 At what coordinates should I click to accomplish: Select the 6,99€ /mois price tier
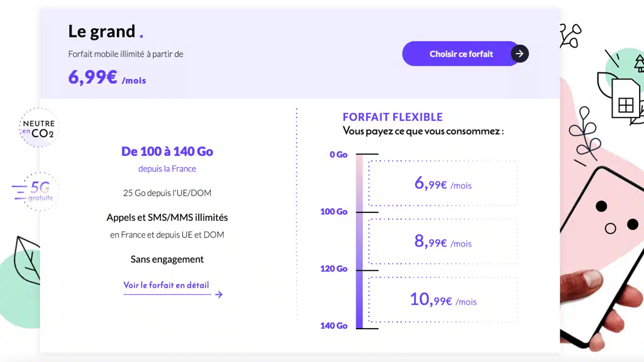[x=443, y=183]
